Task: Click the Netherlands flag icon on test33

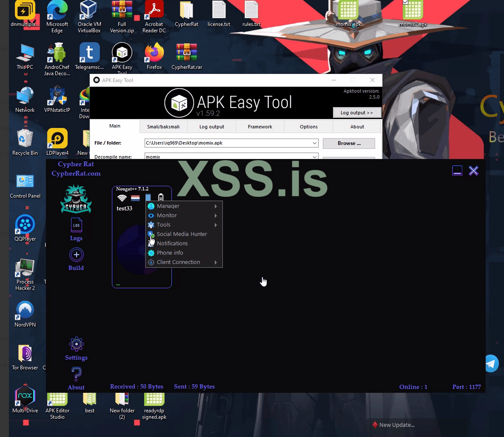Action: pyautogui.click(x=135, y=197)
